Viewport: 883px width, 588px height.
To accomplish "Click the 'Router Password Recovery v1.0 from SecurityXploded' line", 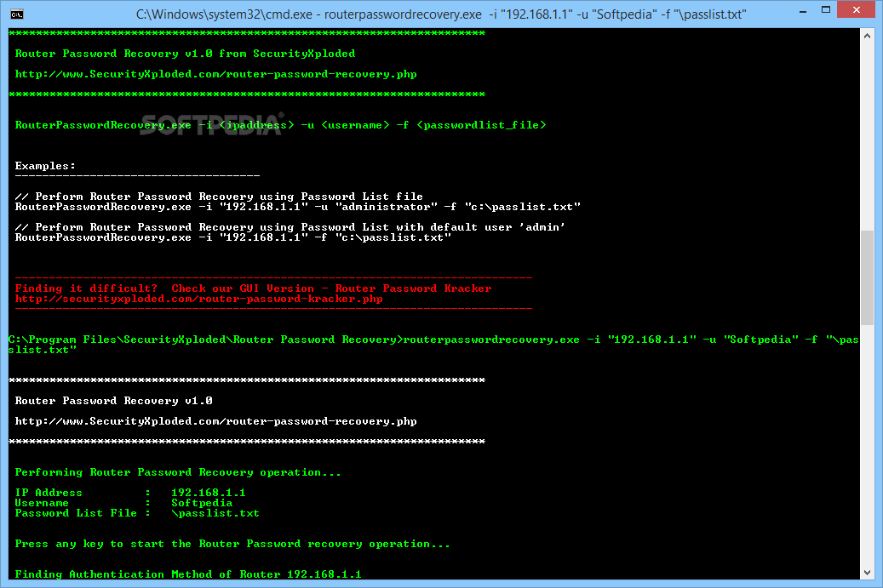I will click(185, 54).
